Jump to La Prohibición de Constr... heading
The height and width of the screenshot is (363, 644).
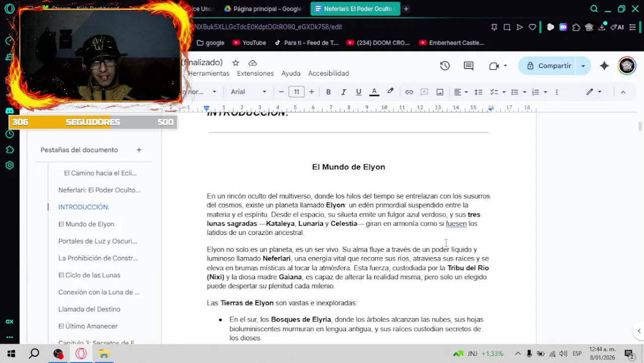(98, 258)
